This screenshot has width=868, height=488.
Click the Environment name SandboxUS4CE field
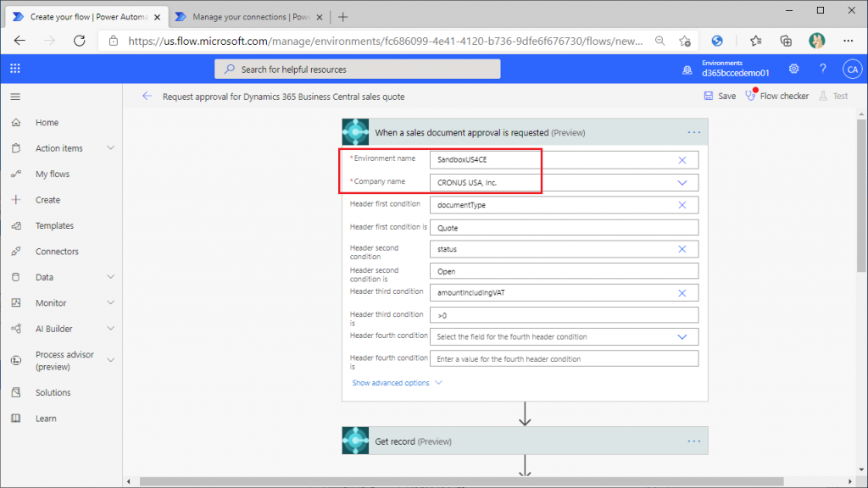click(x=564, y=160)
